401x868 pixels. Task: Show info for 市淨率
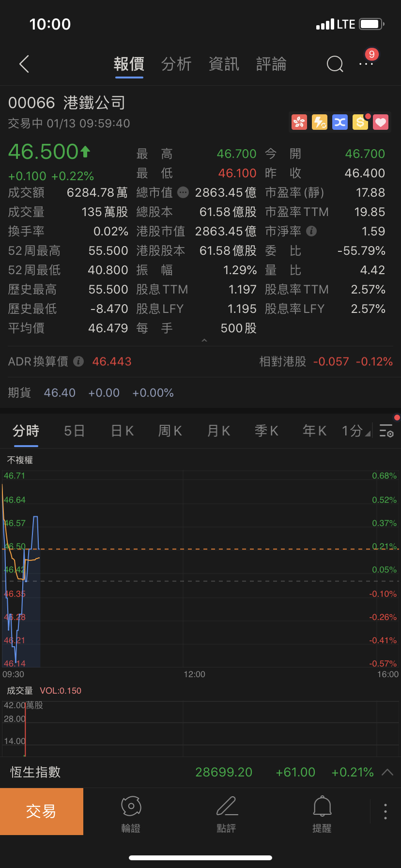click(x=312, y=231)
